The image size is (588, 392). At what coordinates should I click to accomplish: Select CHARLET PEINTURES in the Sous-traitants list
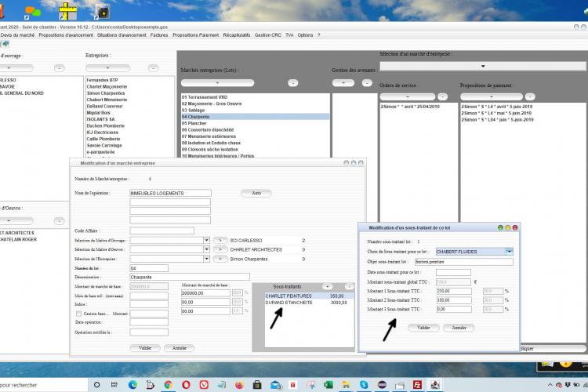310,296
